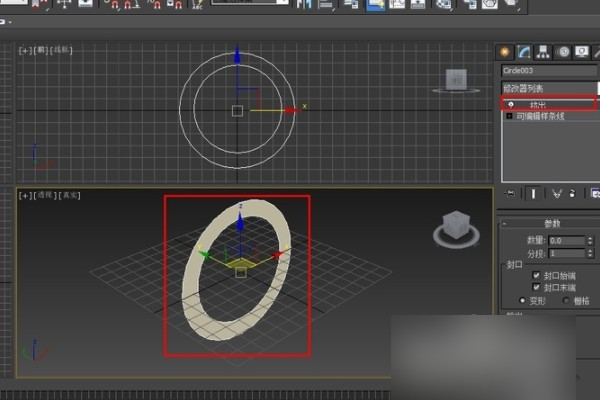
Task: Open the [透视] view label menu
Action: [45, 195]
